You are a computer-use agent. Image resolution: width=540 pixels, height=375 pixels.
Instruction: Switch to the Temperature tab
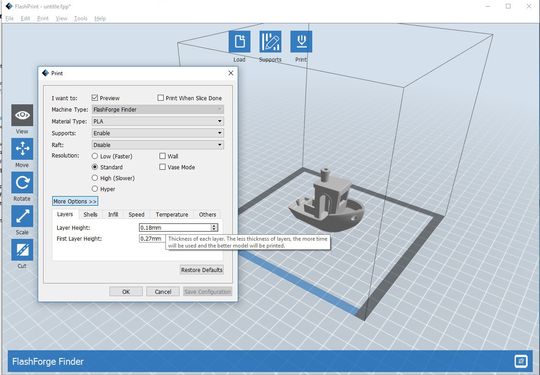pos(172,215)
